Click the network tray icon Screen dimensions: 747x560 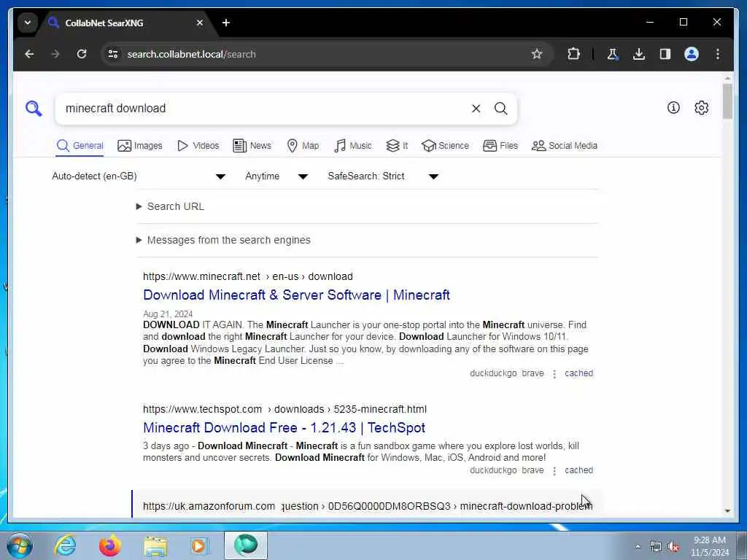pos(656,547)
